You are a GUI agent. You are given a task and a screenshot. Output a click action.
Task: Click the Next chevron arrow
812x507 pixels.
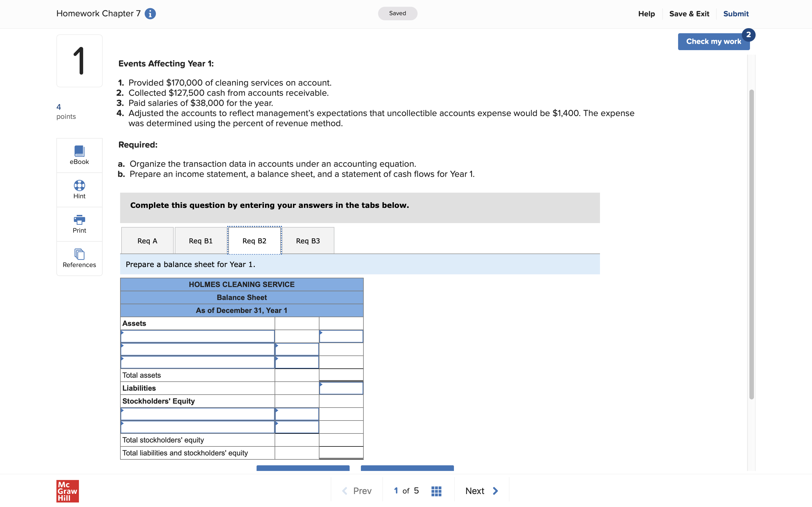(x=495, y=491)
